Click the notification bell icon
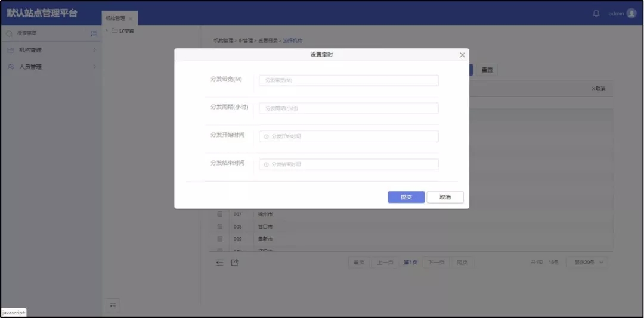Viewport: 644px width, 318px height. [x=596, y=14]
